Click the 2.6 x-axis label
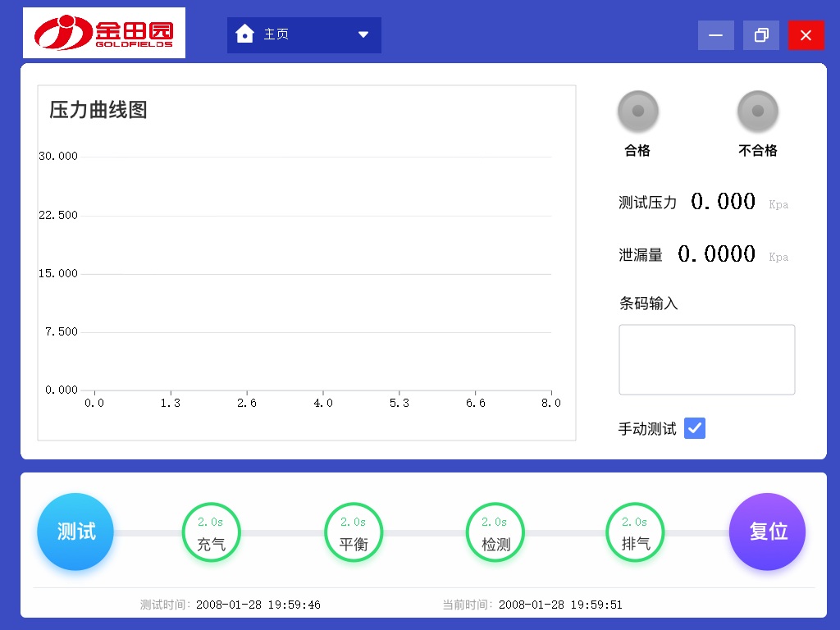 [x=247, y=403]
